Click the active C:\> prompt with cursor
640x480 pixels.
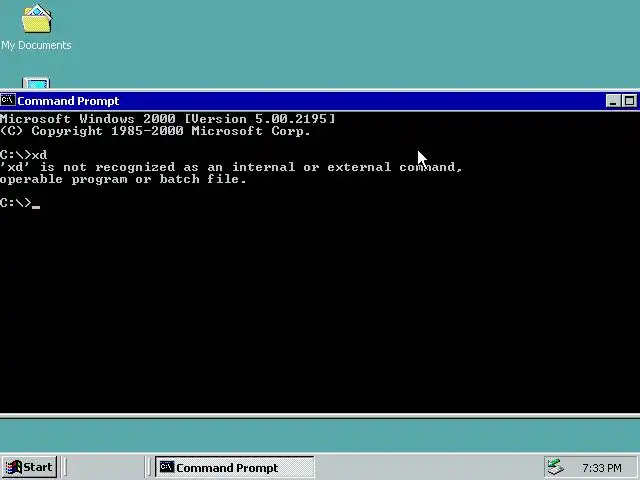pos(20,203)
